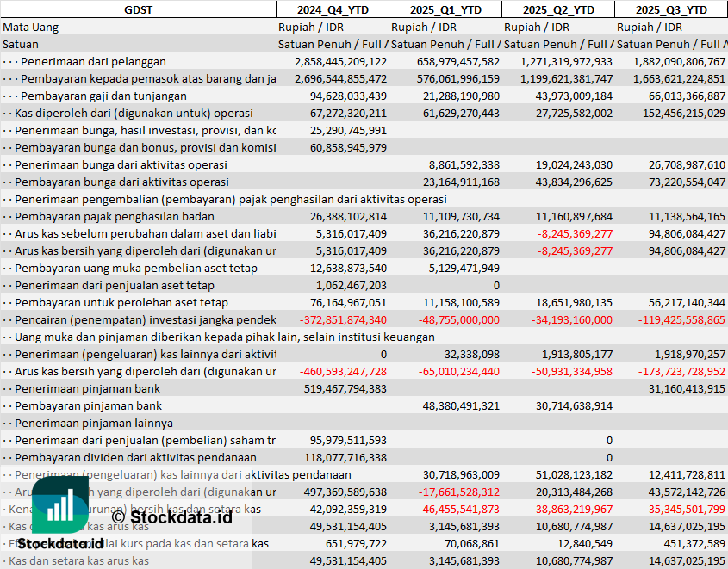Select the Penerimaan pinjaman lainnya row label
728x569 pixels.
(x=93, y=423)
